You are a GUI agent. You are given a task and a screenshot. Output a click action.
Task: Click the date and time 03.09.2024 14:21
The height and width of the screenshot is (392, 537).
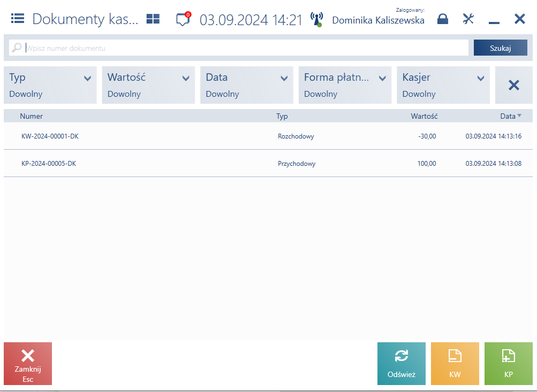(x=251, y=20)
